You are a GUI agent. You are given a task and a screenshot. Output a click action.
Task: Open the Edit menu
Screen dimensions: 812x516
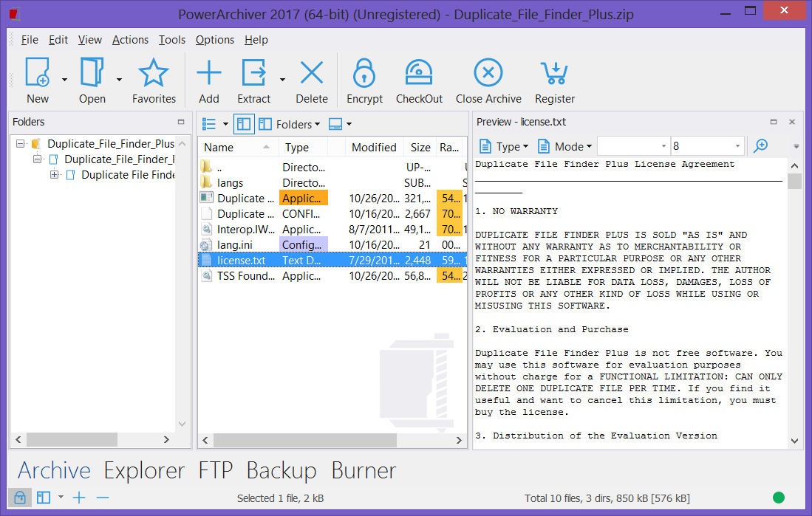click(x=58, y=40)
